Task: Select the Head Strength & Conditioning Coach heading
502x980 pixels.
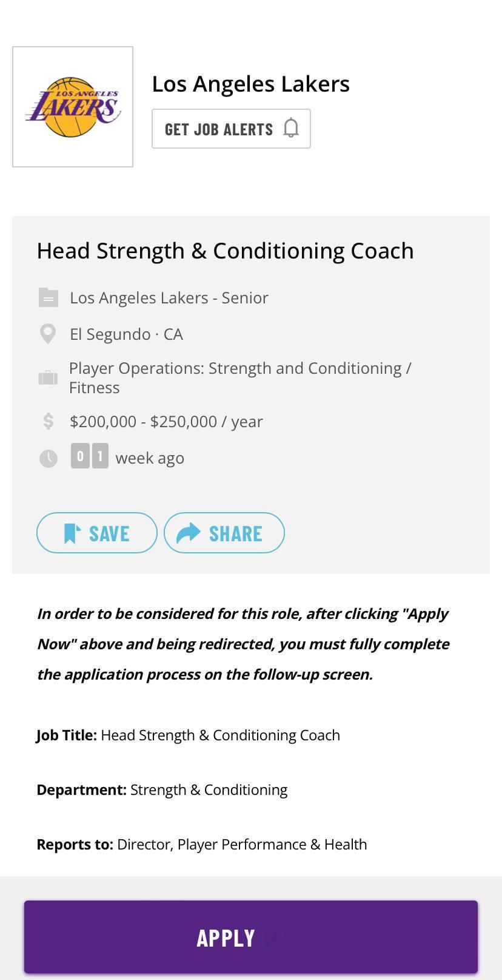Action: click(225, 251)
